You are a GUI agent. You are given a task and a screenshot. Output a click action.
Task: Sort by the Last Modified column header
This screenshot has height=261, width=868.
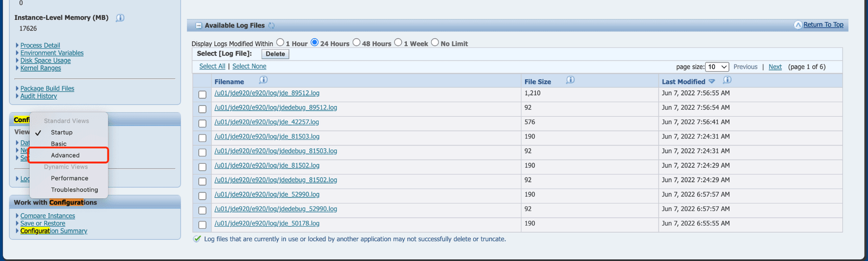(683, 82)
